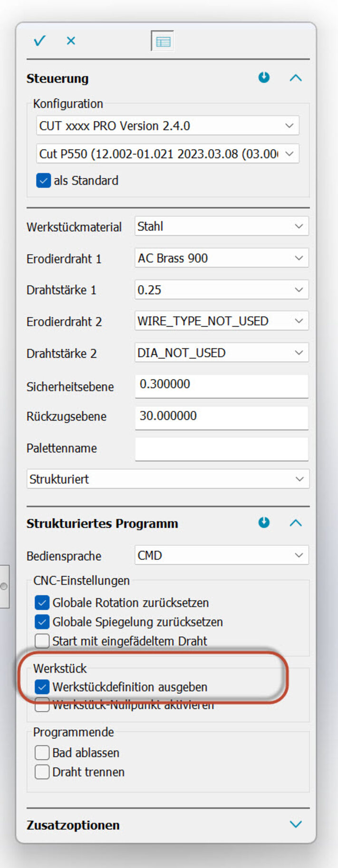Click the empty Palettenname field
The image size is (338, 868).
[222, 448]
